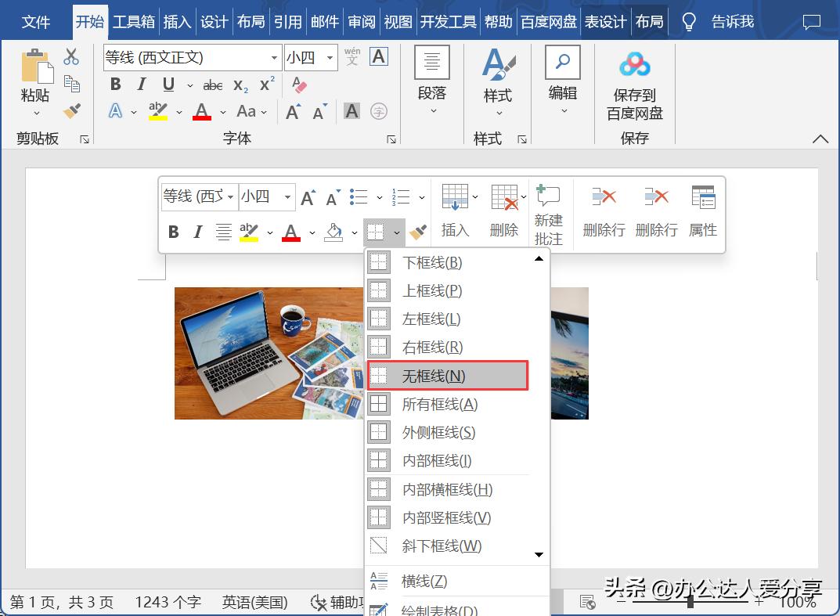The width and height of the screenshot is (840, 616).
Task: Click the Format Painter brush icon
Action: [72, 111]
